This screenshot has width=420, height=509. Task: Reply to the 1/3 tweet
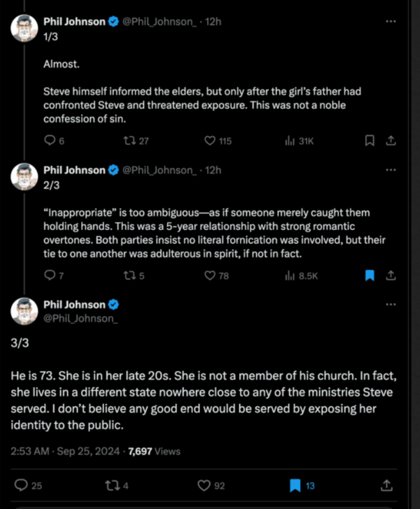pos(50,141)
